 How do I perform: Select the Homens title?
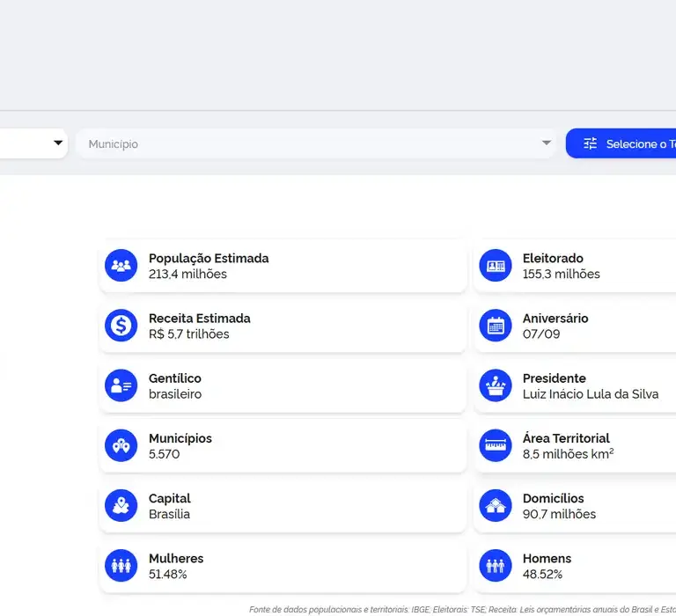(547, 558)
